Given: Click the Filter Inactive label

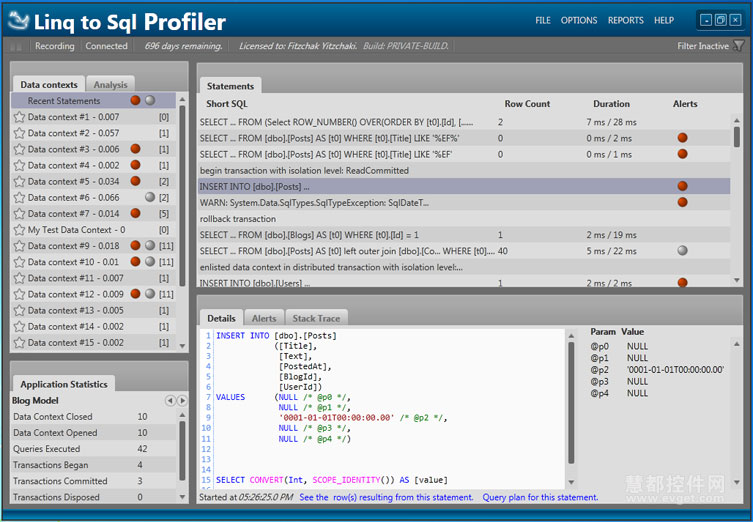Looking at the screenshot, I should (x=703, y=46).
